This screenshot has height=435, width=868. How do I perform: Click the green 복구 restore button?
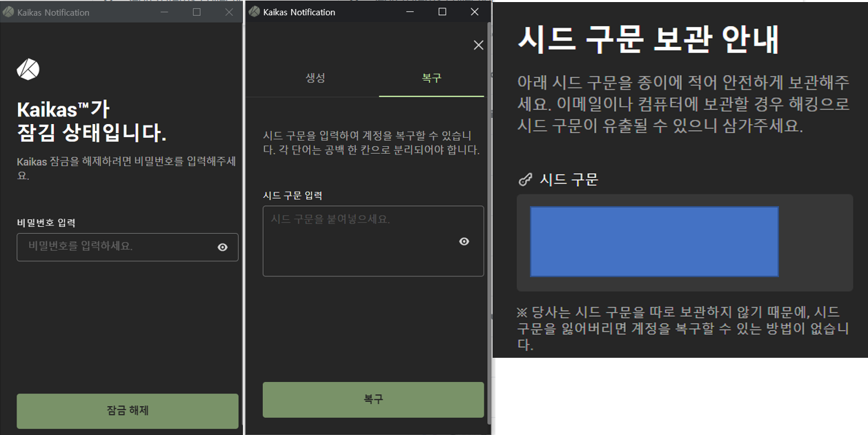tap(373, 400)
